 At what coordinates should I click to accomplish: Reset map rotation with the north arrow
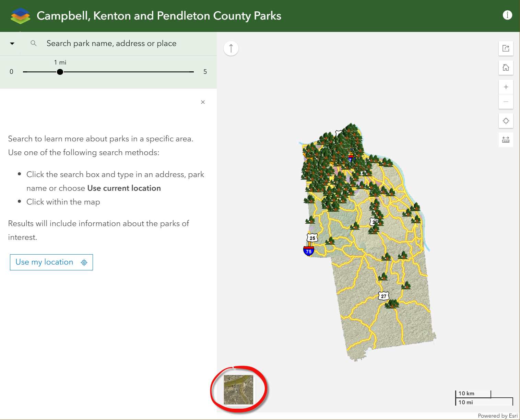click(231, 48)
